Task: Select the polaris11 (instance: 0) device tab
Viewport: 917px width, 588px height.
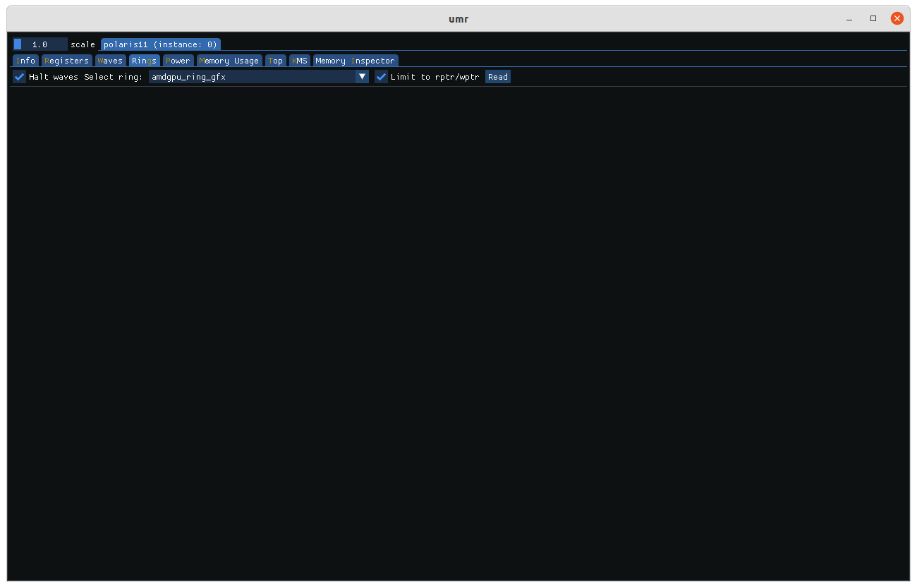Action: [161, 44]
